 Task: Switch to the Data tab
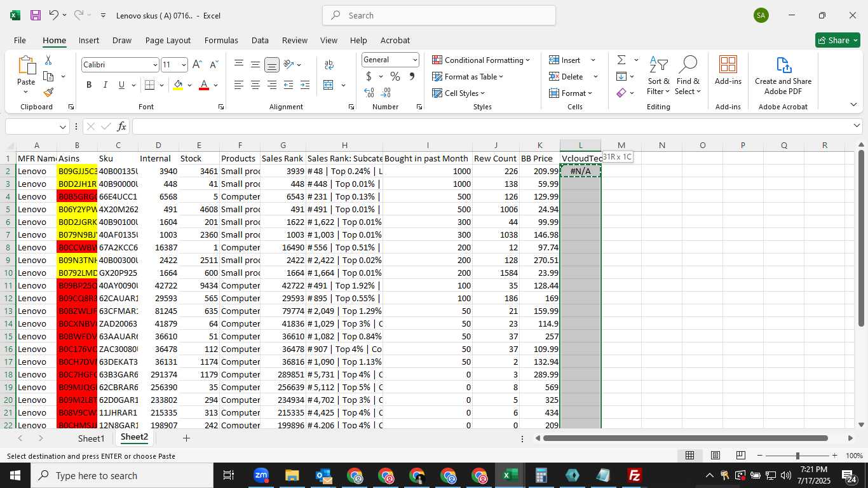tap(260, 40)
